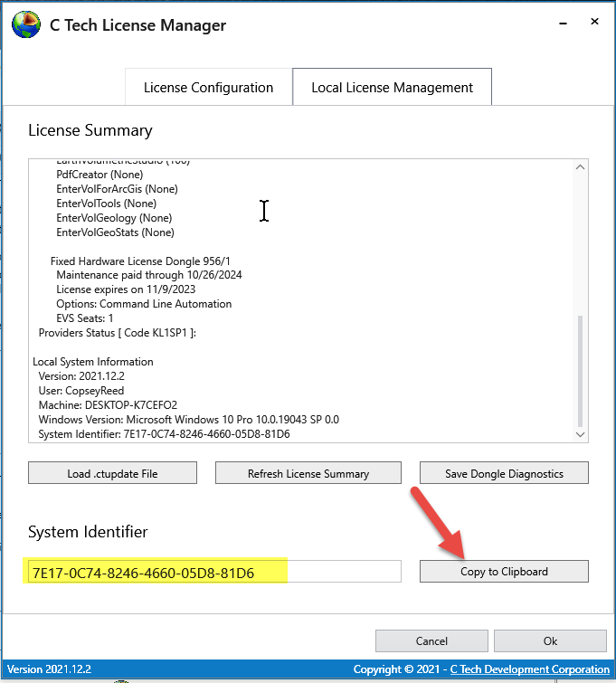Image resolution: width=616 pixels, height=683 pixels.
Task: Cancel the license manager dialog
Action: [431, 640]
